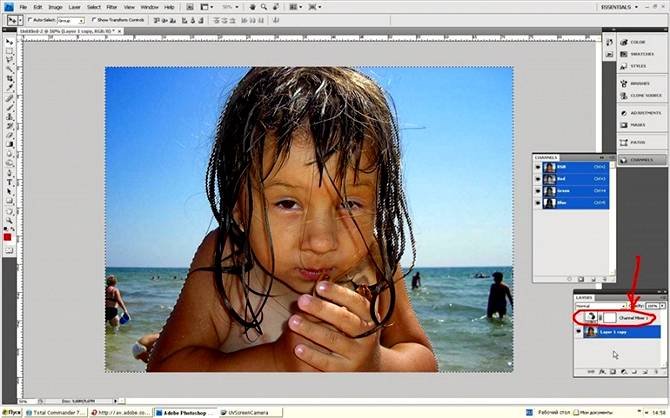The image size is (670, 418).
Task: Switch to Total Commander in the taskbar
Action: click(55, 411)
